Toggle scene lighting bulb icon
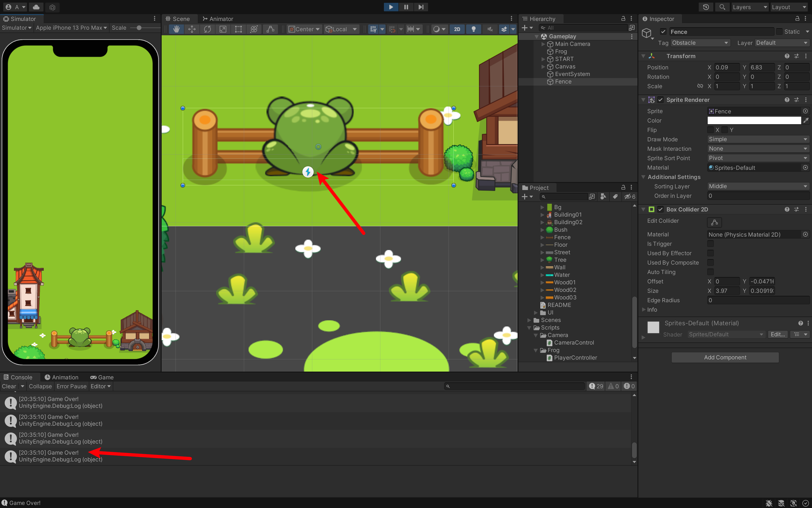The height and width of the screenshot is (508, 812). [473, 29]
